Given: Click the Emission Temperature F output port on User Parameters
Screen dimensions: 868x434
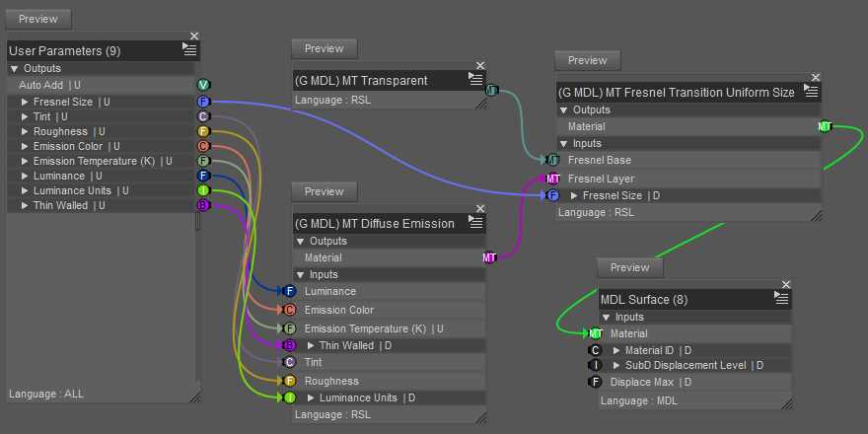Looking at the screenshot, I should click(204, 161).
